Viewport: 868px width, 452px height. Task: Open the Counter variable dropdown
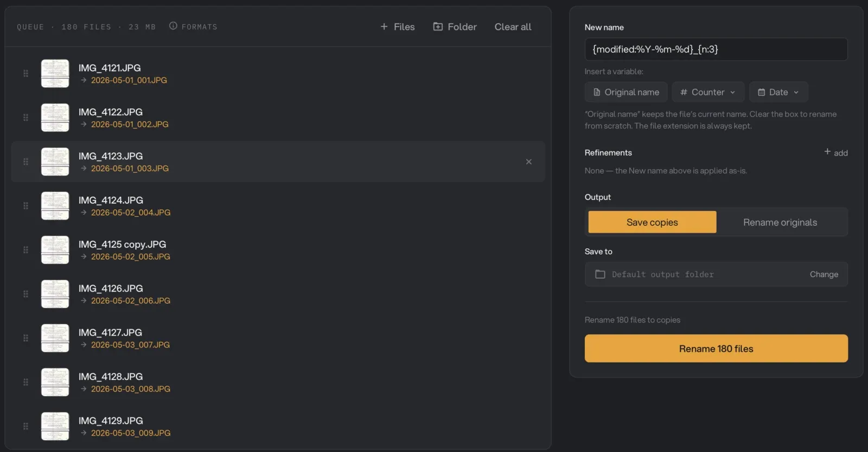tap(708, 92)
